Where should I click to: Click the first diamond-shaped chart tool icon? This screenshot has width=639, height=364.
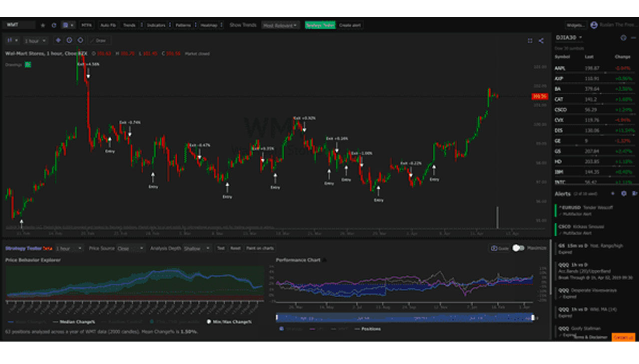(x=58, y=40)
